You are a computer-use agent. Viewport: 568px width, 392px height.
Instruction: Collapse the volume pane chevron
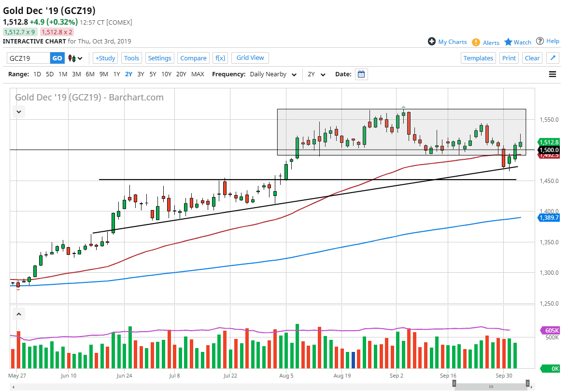click(19, 314)
